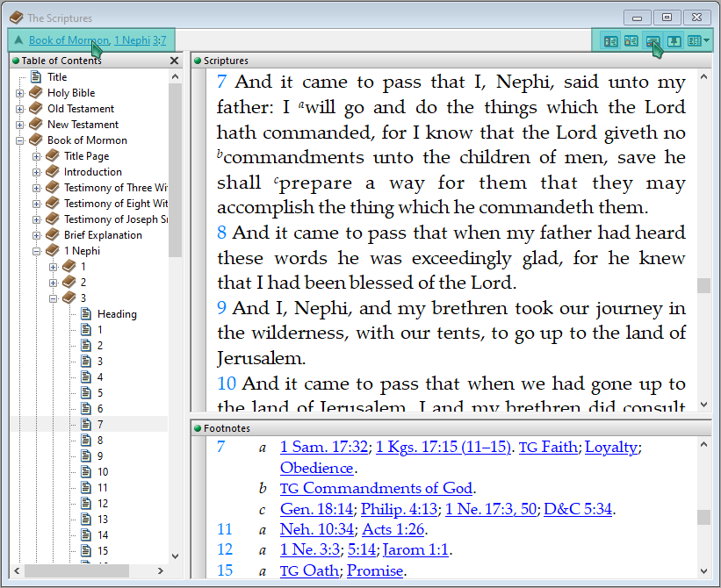Click the book icon beside Testimony of Three Witnesses
This screenshot has height=588, width=721.
tap(53, 188)
